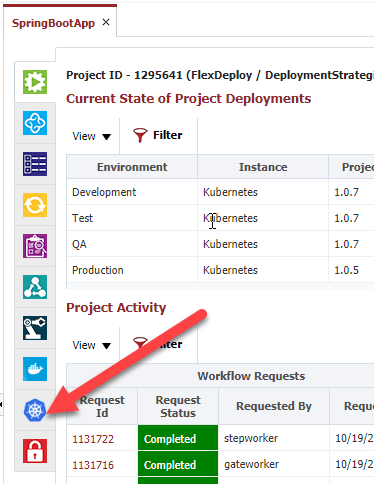
Task: Close the SpringBootApp tab
Action: [106, 22]
